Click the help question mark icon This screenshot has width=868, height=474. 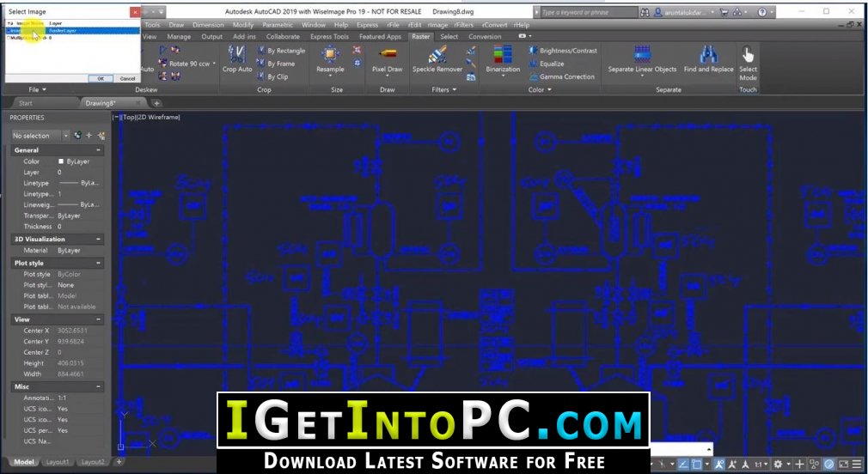coord(762,12)
